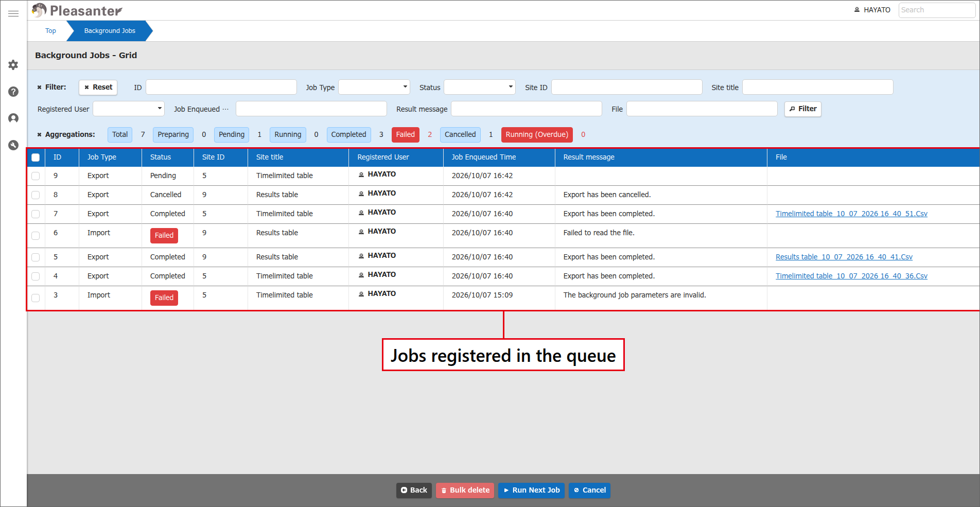Click the Running (Overdue) aggregation badge

point(537,134)
